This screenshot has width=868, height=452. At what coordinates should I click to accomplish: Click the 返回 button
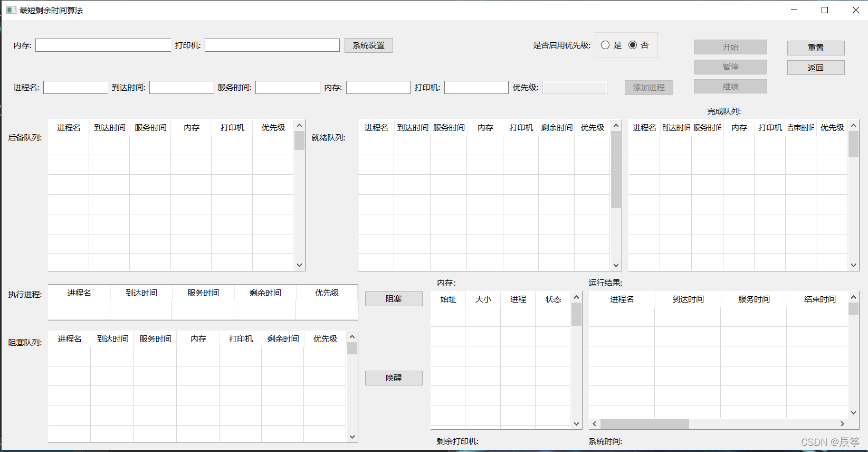(816, 68)
